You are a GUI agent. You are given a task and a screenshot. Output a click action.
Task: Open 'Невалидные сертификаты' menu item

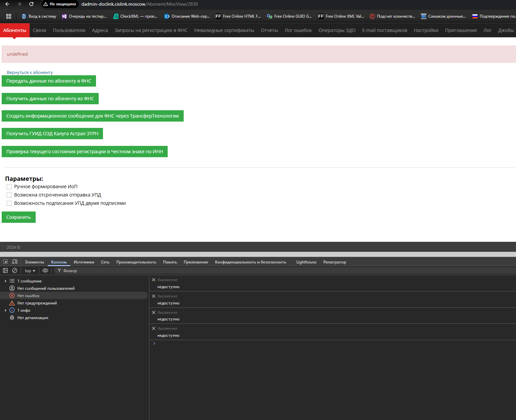click(224, 30)
